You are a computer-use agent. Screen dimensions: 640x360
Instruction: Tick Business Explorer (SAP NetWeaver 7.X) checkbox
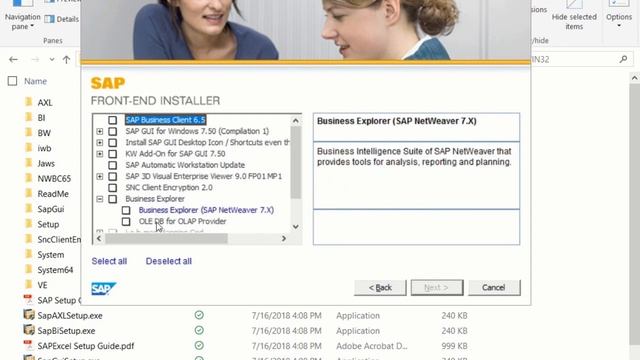(126, 210)
